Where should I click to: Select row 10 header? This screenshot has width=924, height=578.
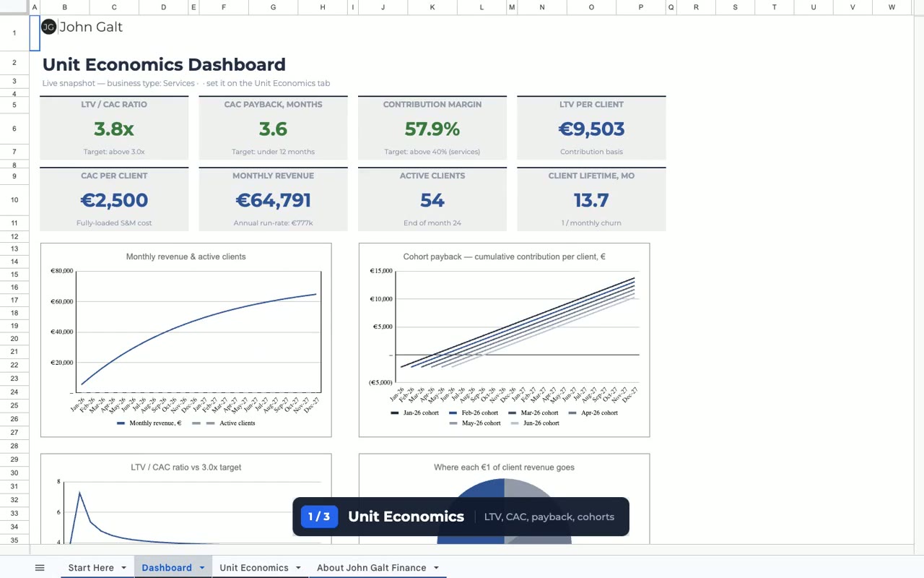point(14,200)
